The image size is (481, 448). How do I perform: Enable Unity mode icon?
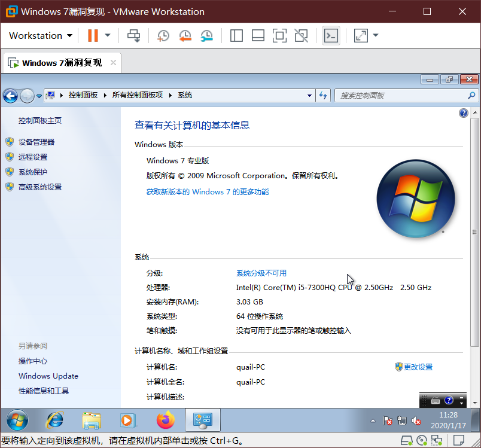click(301, 35)
